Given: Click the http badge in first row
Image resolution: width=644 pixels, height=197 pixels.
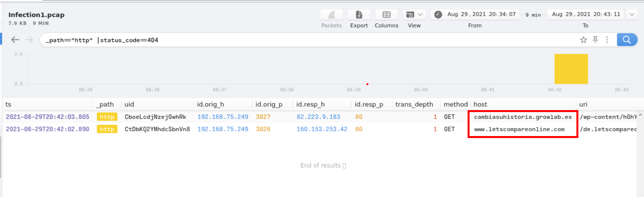Looking at the screenshot, I should (x=107, y=117).
